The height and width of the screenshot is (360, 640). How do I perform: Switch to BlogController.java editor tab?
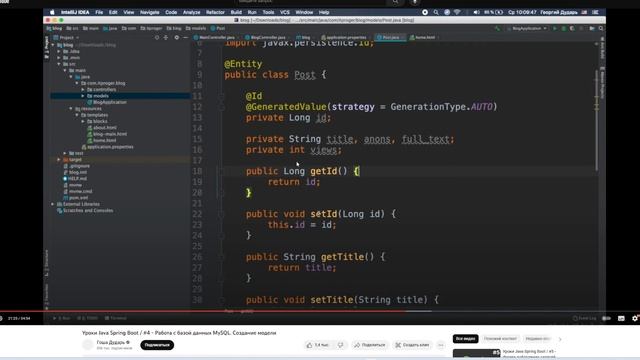(267, 38)
